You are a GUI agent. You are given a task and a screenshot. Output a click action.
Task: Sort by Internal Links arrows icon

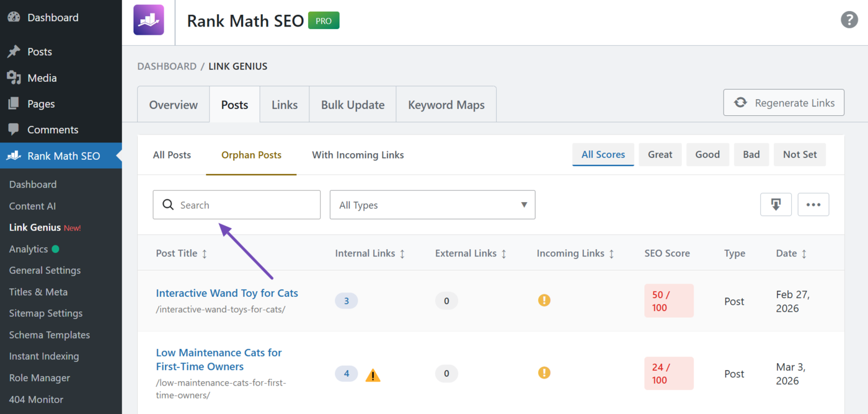pyautogui.click(x=402, y=253)
